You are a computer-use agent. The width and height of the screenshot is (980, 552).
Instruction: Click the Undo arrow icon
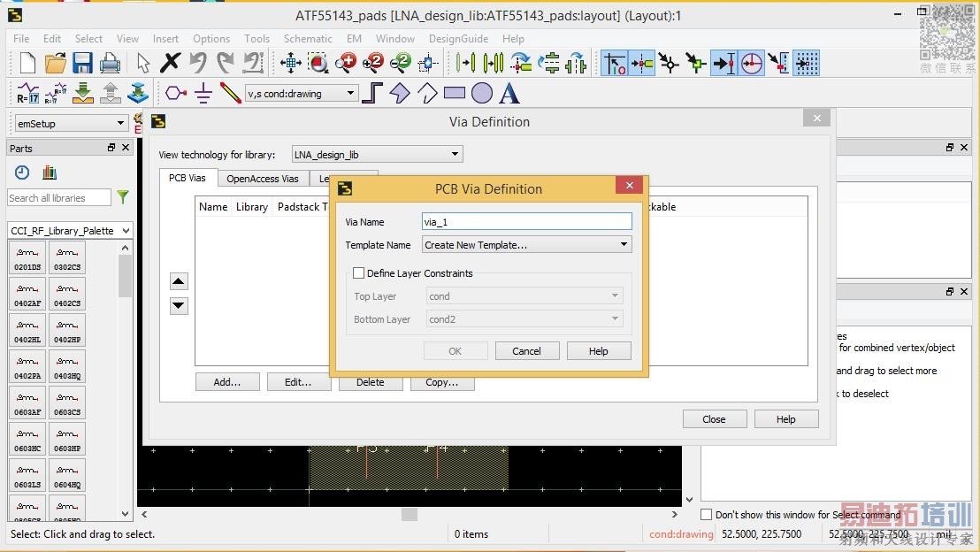[198, 63]
